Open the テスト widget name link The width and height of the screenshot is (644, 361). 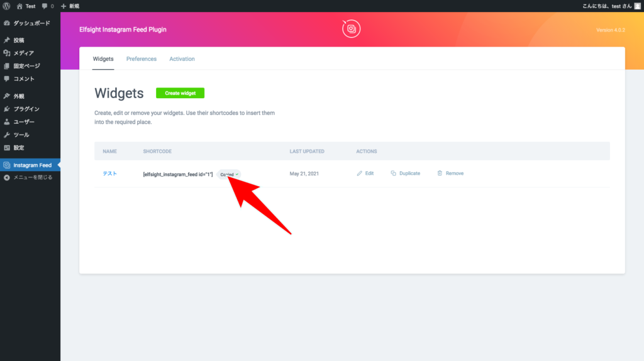109,173
